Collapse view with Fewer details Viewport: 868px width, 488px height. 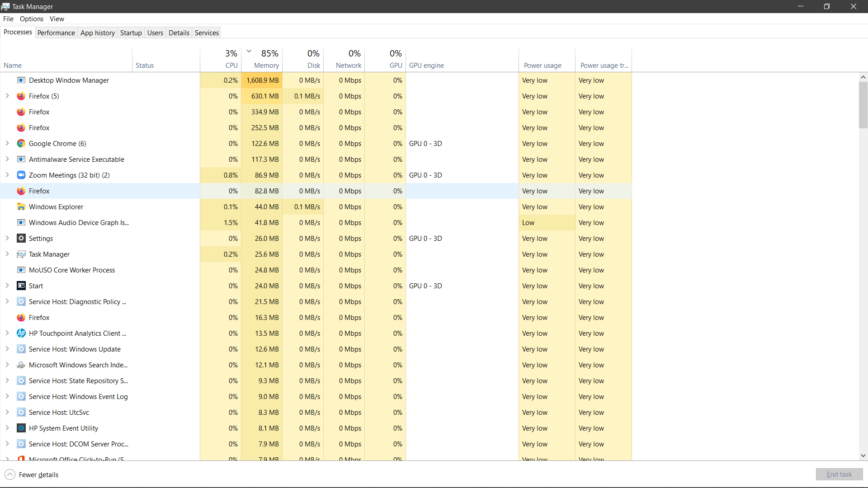32,474
